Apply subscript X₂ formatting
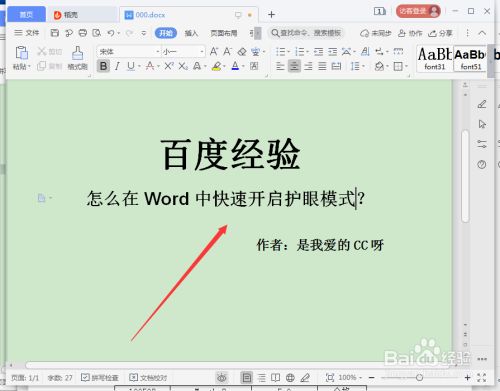 (183, 66)
